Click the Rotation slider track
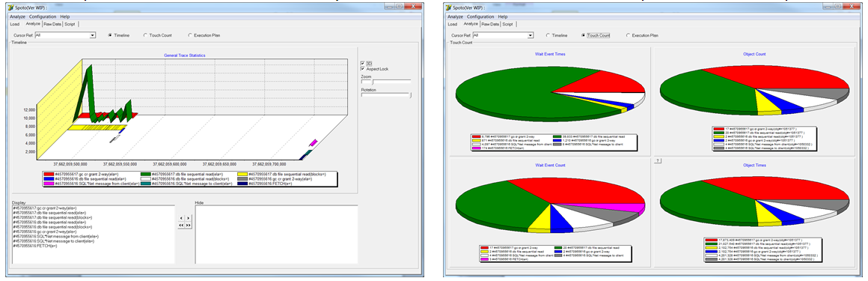 tap(386, 94)
